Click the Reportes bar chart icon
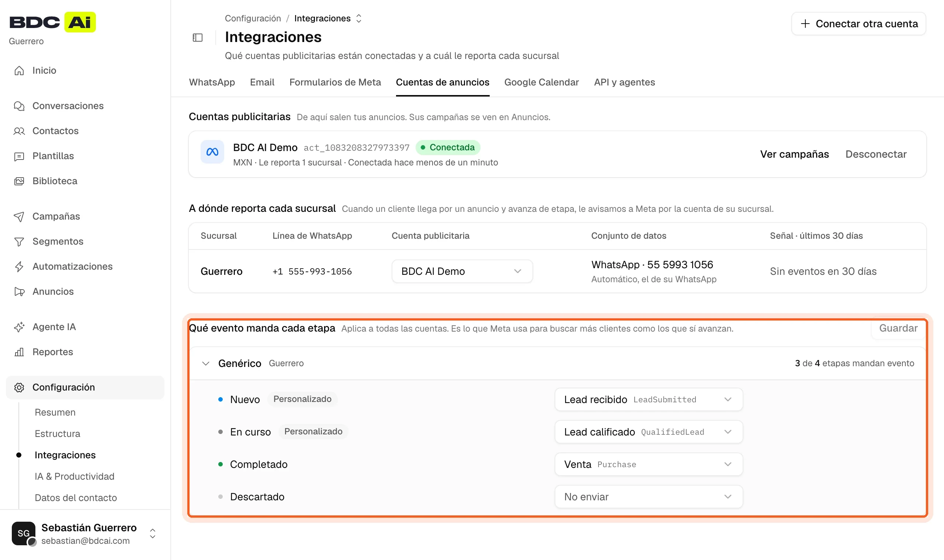The width and height of the screenshot is (944, 560). pyautogui.click(x=19, y=352)
